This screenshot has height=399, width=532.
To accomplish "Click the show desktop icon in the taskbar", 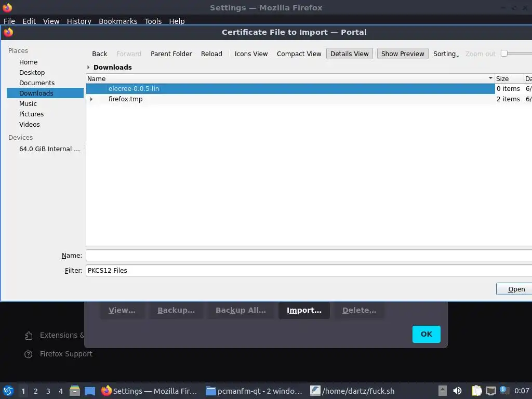I will 89,391.
